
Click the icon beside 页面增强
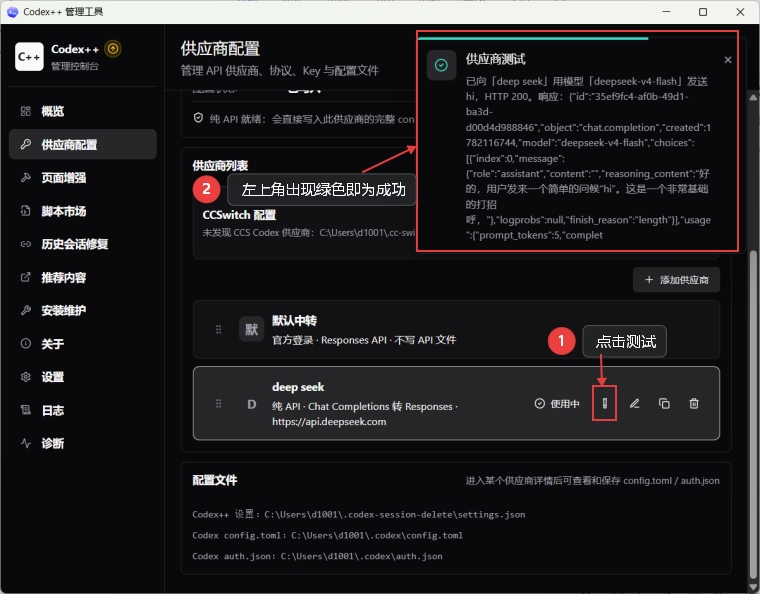pyautogui.click(x=26, y=178)
